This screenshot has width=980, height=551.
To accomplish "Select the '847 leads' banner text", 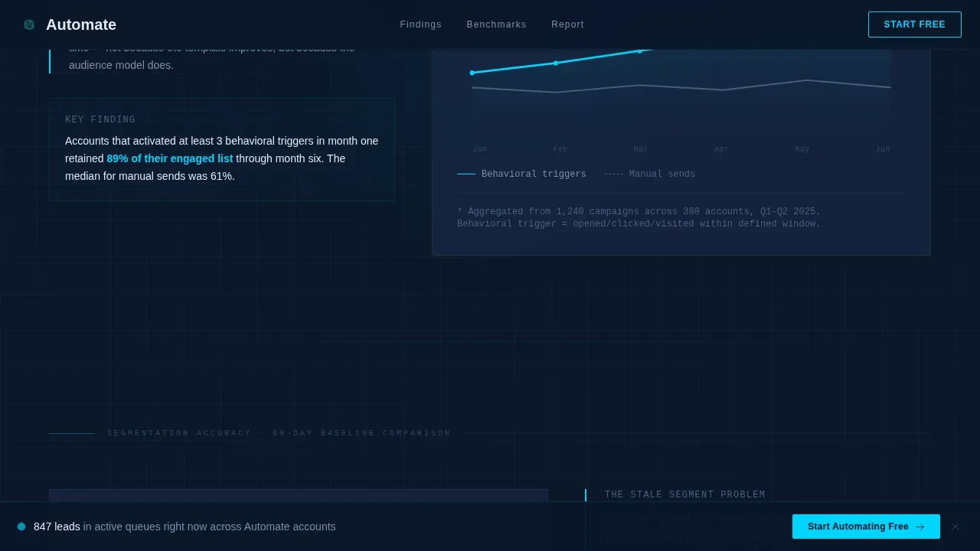I will 57,527.
